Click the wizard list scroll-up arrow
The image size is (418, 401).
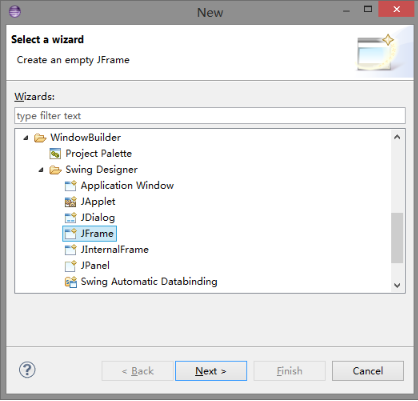click(397, 137)
